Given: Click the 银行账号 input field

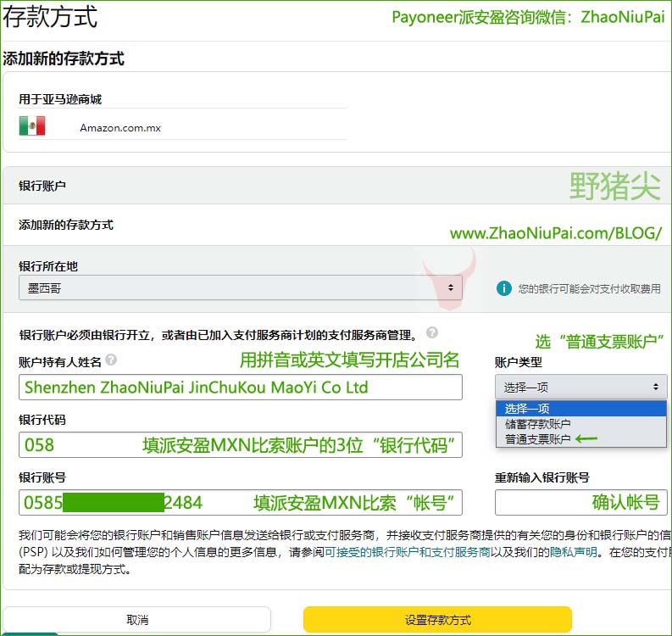Looking at the screenshot, I should click(241, 502).
